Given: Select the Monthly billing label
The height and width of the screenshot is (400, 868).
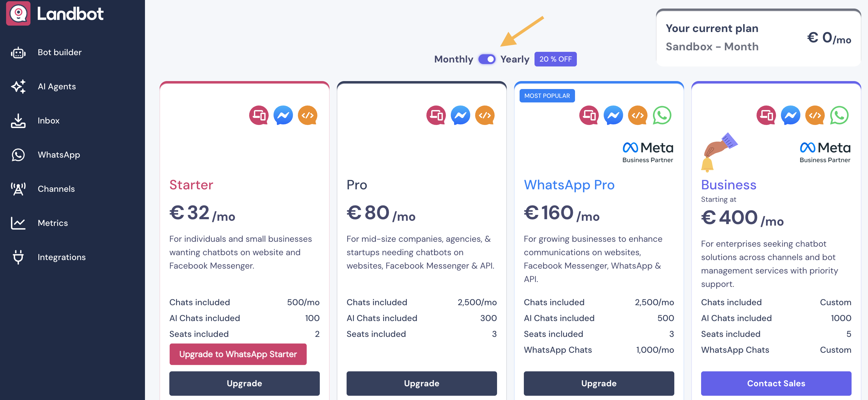Looking at the screenshot, I should 453,59.
